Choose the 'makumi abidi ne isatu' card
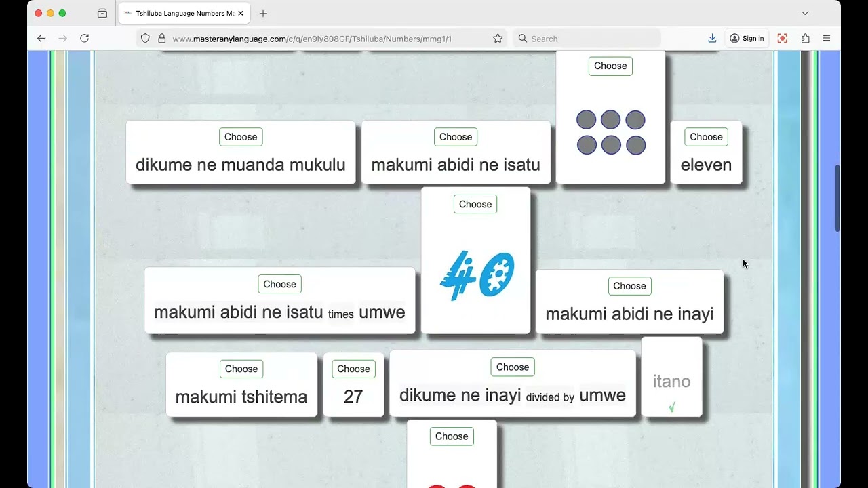This screenshot has width=868, height=488. tap(456, 137)
